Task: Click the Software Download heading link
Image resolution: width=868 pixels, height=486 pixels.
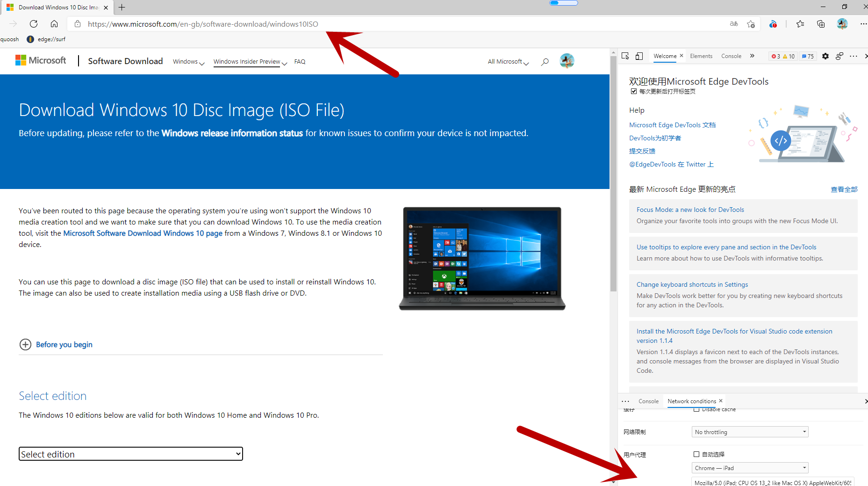Action: (x=125, y=61)
